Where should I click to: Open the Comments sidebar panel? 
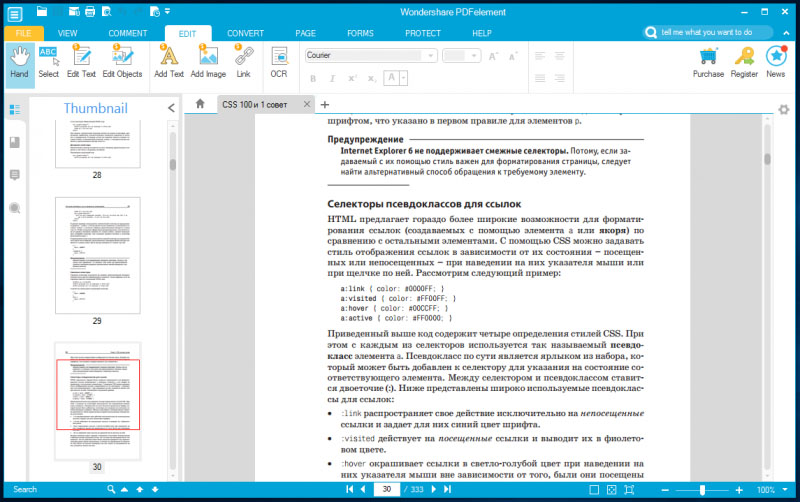[x=15, y=175]
